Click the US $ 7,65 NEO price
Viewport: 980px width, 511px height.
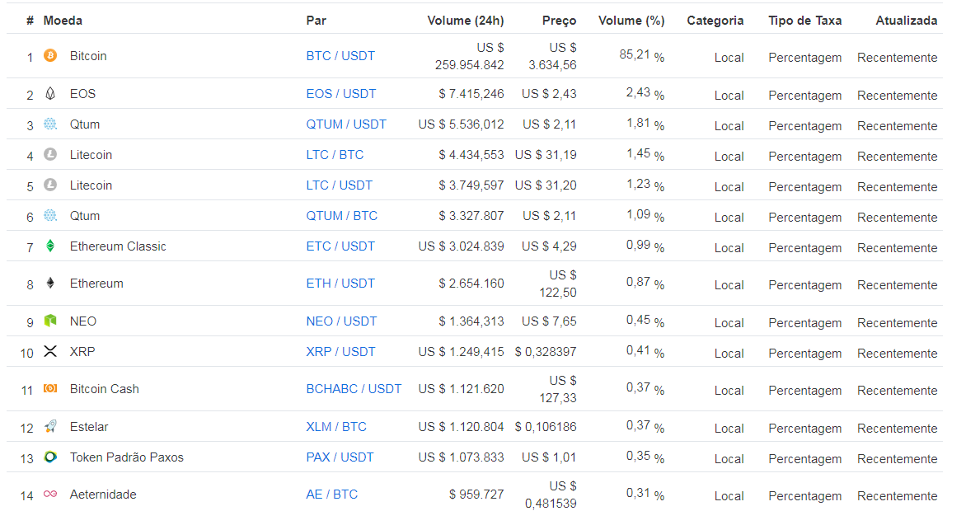coord(550,321)
